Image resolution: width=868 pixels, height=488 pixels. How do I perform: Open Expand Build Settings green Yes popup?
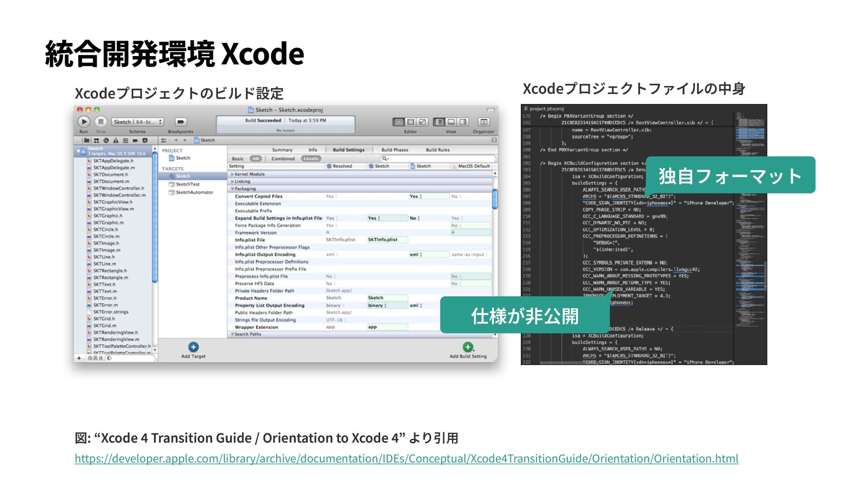click(x=387, y=218)
